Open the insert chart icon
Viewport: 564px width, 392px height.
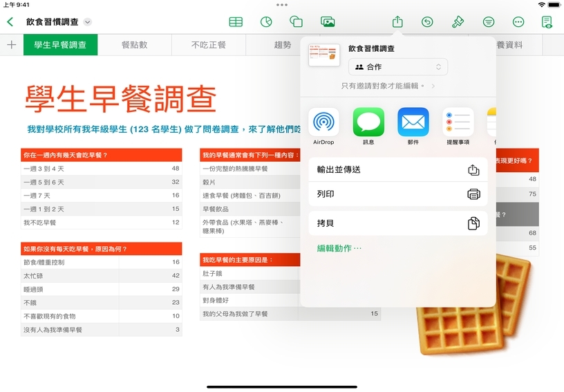coord(266,22)
